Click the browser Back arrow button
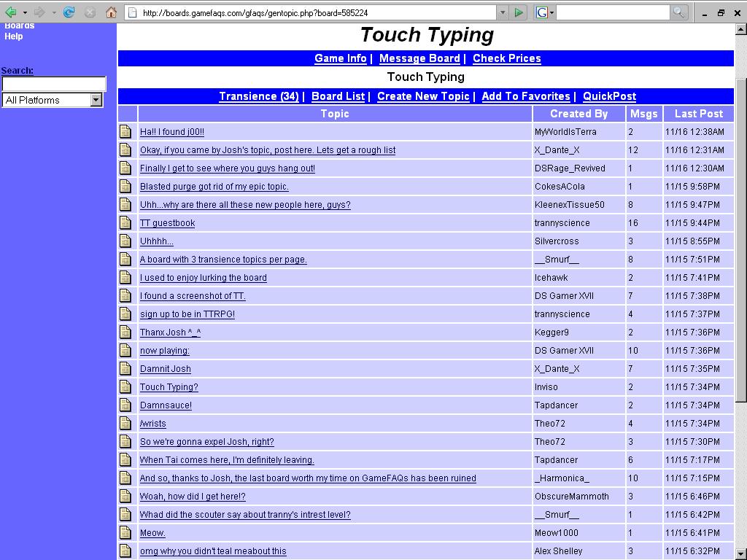 [11, 12]
